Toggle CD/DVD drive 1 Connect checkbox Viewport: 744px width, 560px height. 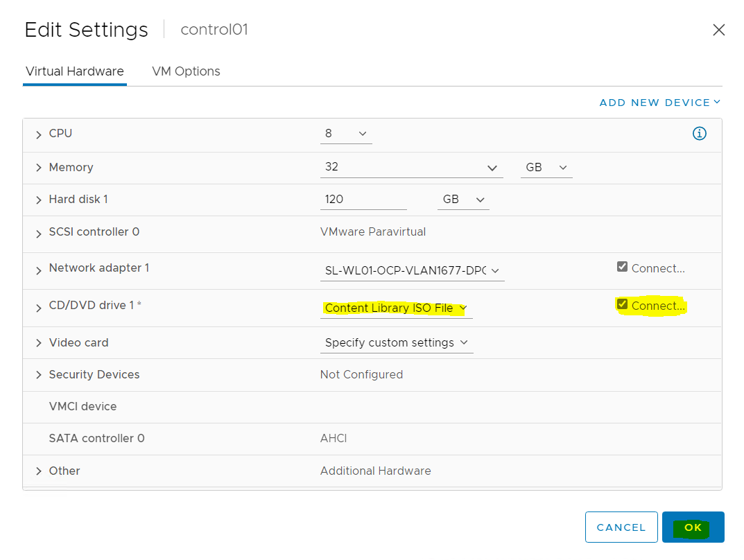[622, 304]
